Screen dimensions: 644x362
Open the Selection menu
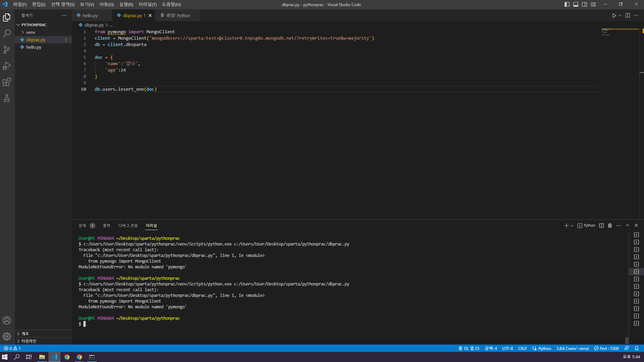pos(63,4)
